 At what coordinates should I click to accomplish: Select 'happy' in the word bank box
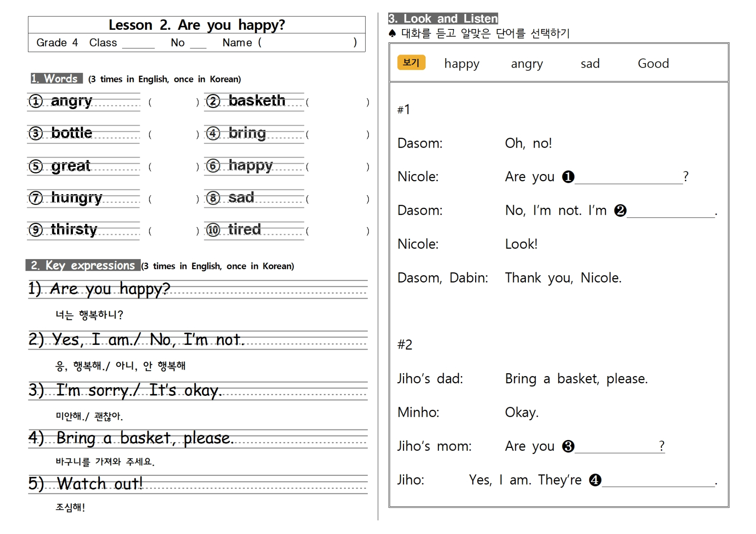point(462,64)
